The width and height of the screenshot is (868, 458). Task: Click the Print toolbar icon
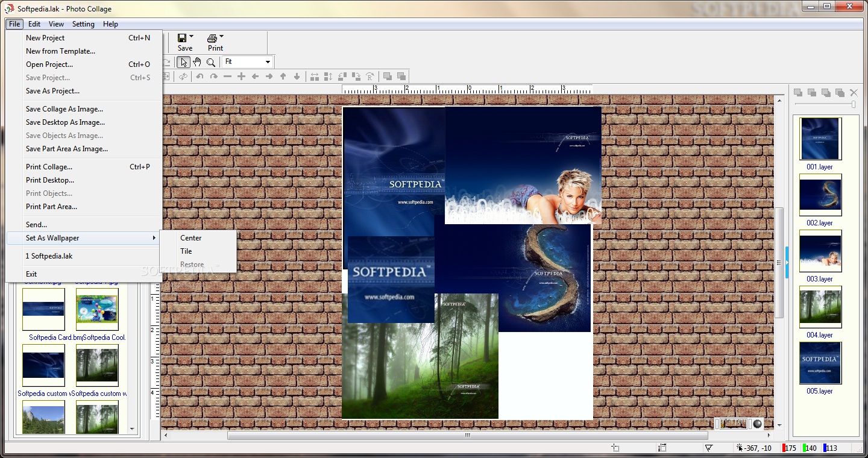coord(212,38)
